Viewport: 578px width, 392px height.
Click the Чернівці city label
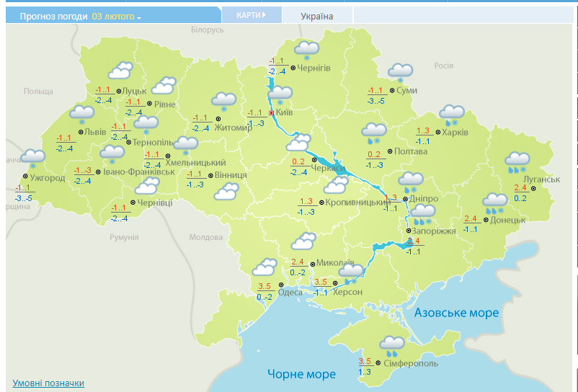pyautogui.click(x=155, y=202)
